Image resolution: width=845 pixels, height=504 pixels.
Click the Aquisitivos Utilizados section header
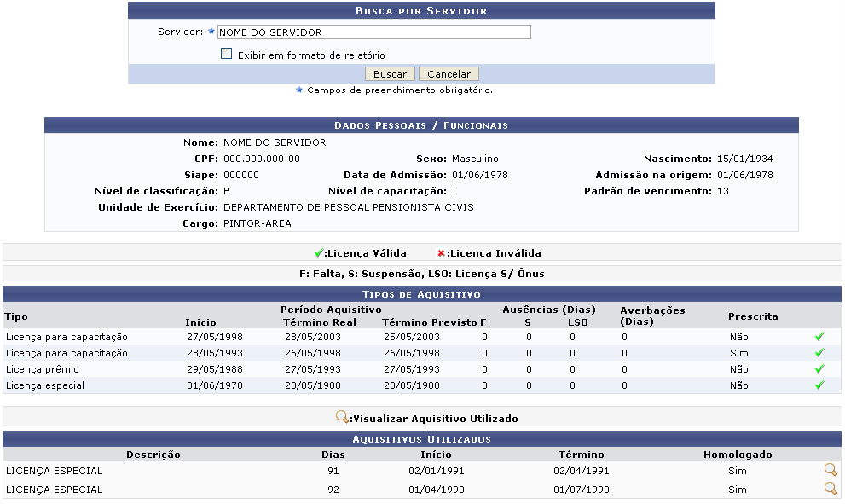421,439
